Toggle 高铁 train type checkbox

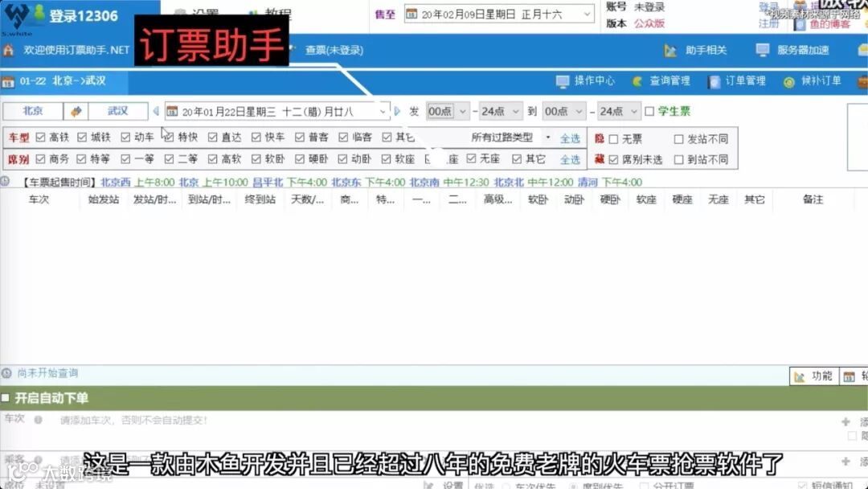pyautogui.click(x=40, y=137)
